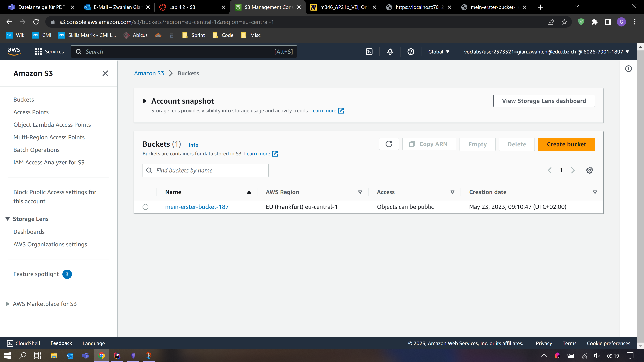Open notifications bell in AWS header
The image size is (644, 362).
pyautogui.click(x=390, y=52)
